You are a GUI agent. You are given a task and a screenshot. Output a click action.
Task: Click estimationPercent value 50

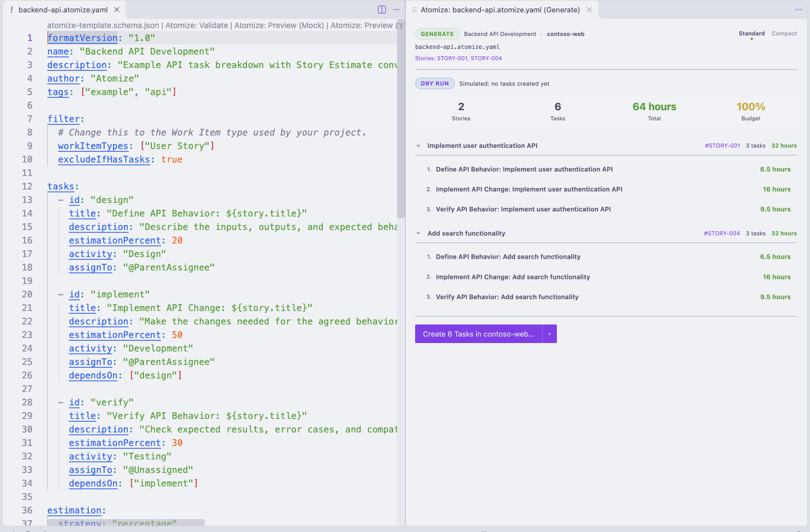coord(177,335)
